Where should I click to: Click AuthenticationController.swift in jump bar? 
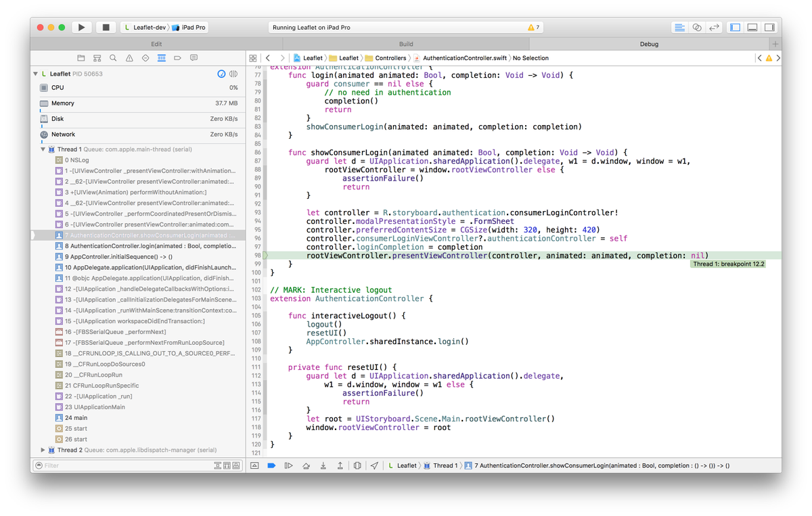click(x=461, y=58)
